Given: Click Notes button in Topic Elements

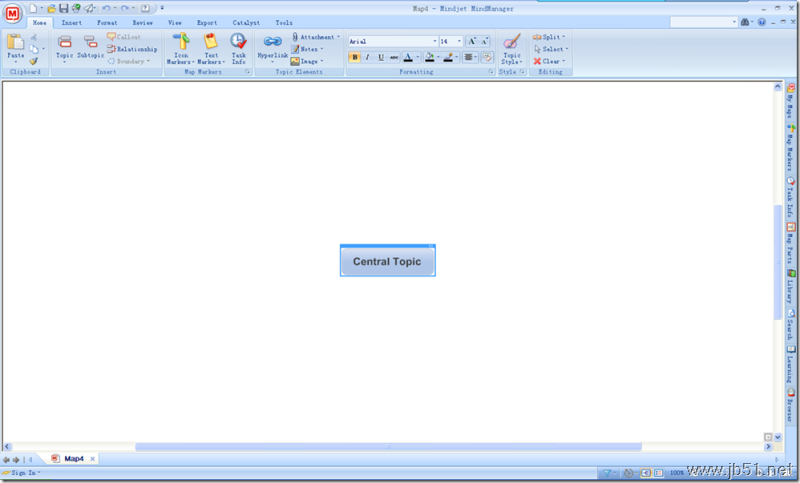Looking at the screenshot, I should [x=307, y=49].
